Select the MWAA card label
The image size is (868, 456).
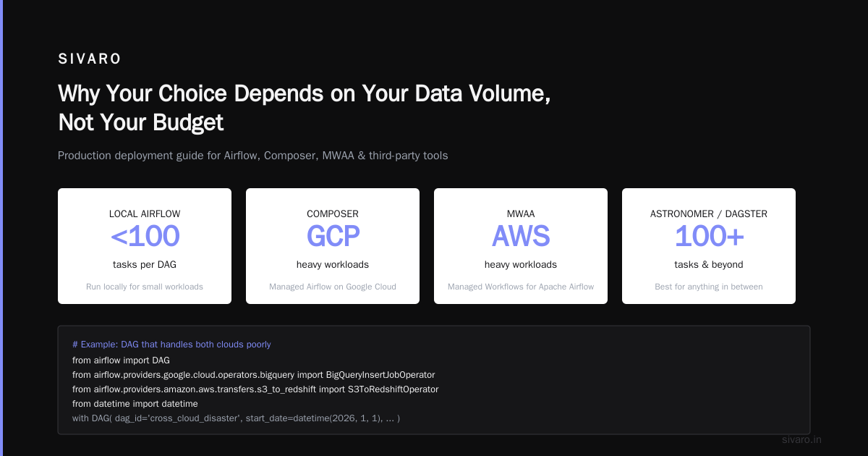tap(521, 214)
